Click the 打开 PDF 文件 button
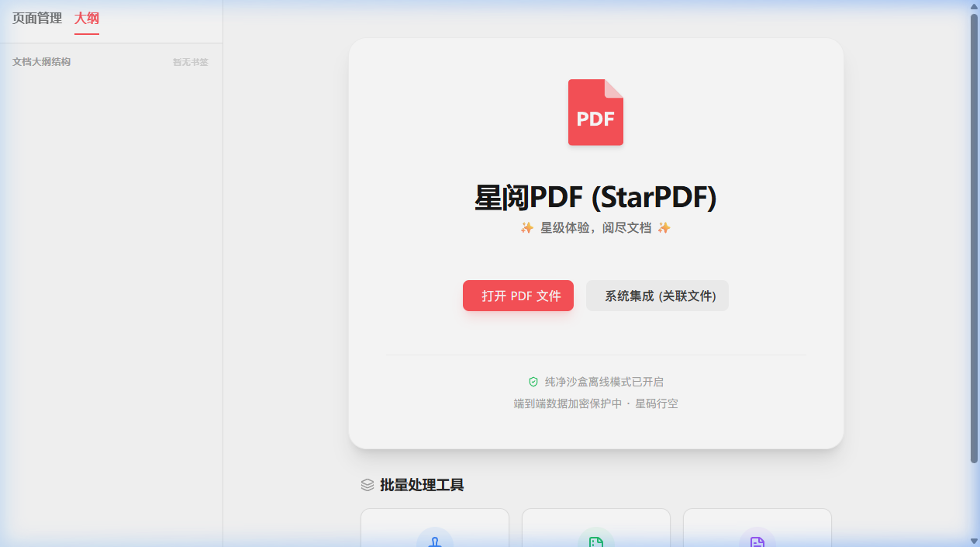 (518, 296)
